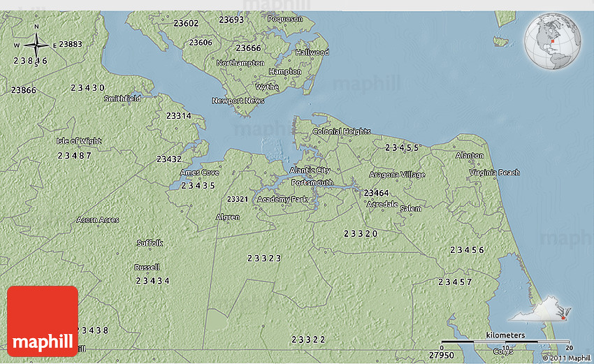Image resolution: width=594 pixels, height=364 pixels.
Task: Click the red maphill logo
Action: [x=43, y=321]
